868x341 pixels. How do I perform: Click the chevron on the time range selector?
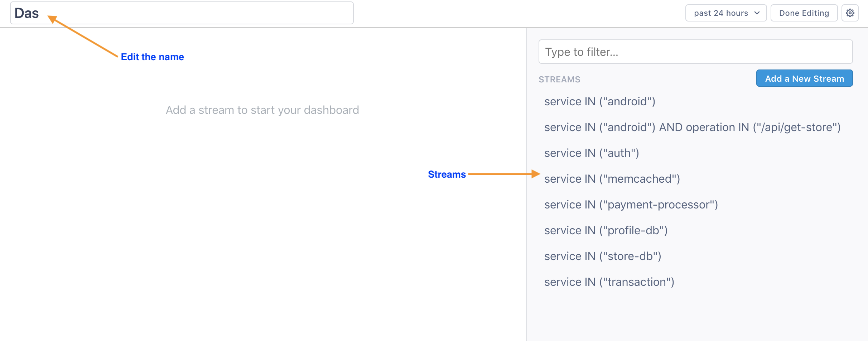757,13
